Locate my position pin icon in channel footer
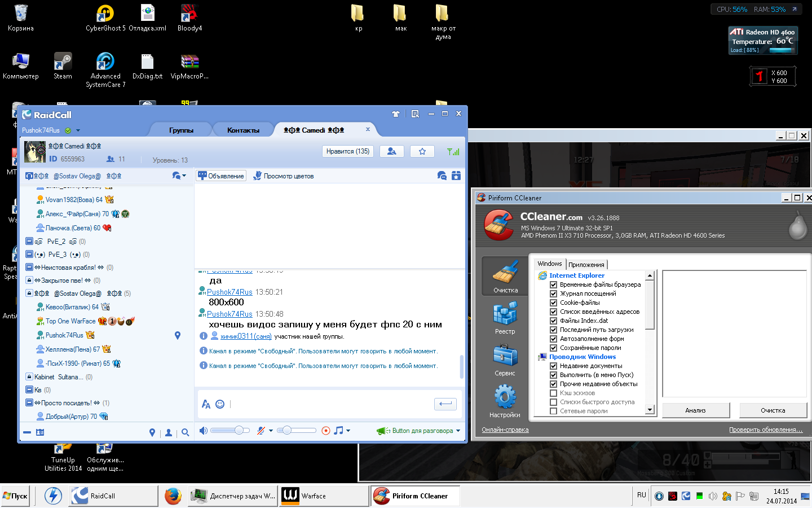The image size is (812, 508). point(152,432)
